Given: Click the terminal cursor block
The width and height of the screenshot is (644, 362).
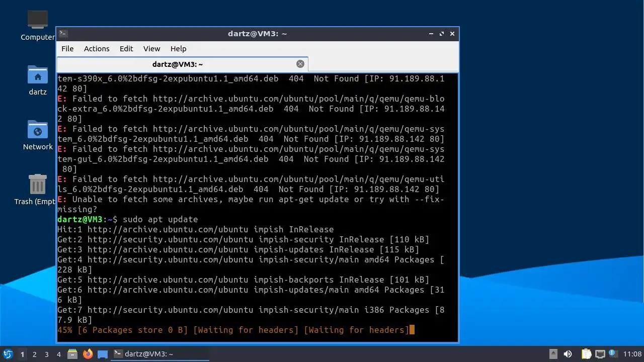Looking at the screenshot, I should coord(412,330).
